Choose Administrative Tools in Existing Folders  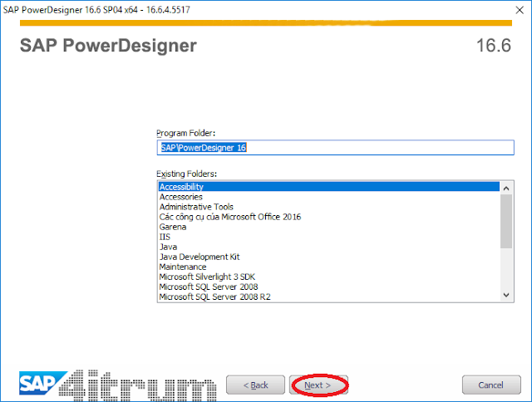(x=329, y=207)
